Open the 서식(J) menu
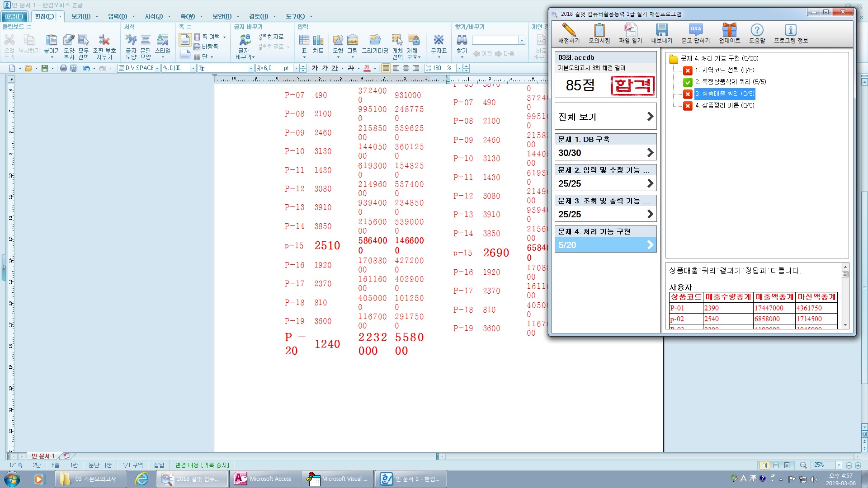Screen dimensions: 868x488 [154, 16]
